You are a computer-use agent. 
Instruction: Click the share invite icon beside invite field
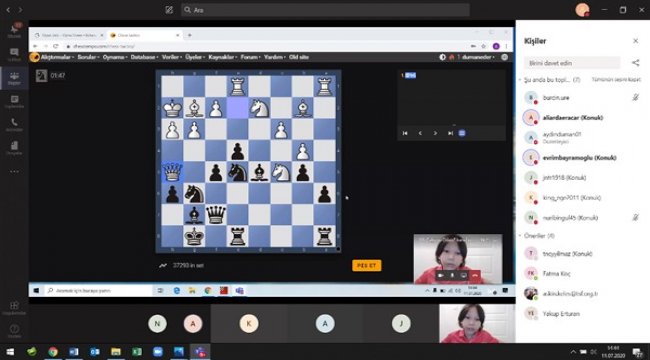[x=635, y=63]
